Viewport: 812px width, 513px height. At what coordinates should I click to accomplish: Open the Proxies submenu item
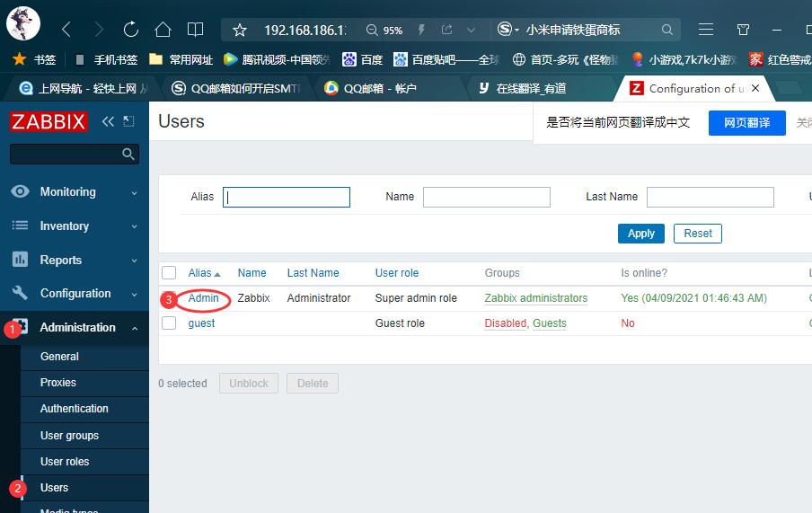tap(85, 383)
